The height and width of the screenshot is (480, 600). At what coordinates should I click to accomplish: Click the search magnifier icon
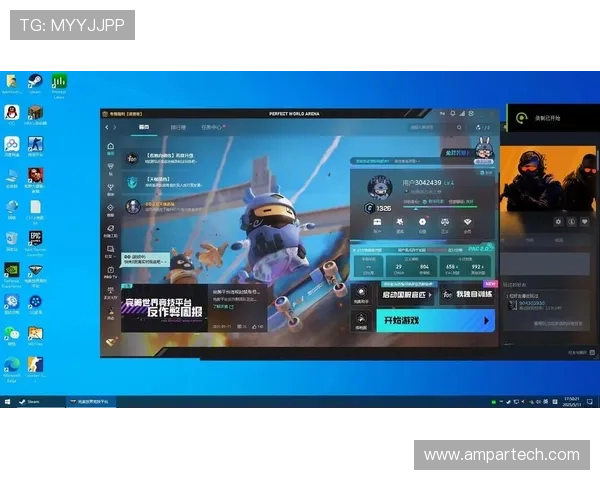(459, 127)
